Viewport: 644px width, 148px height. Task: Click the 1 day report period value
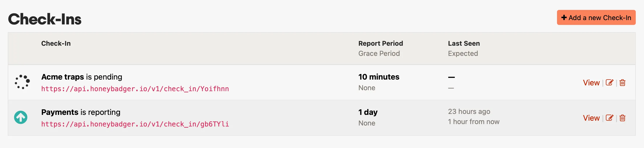click(368, 112)
